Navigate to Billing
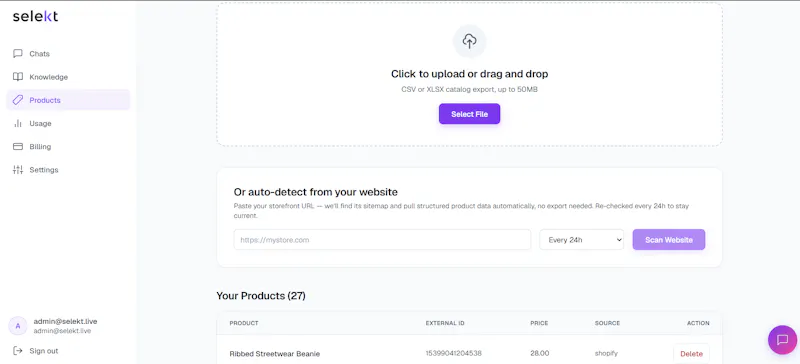This screenshot has width=800, height=364. [68, 147]
